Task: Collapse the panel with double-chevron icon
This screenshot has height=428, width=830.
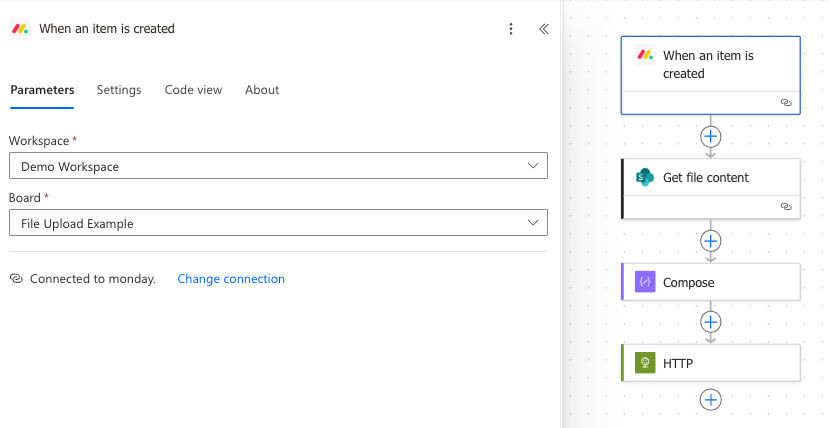Action: pyautogui.click(x=544, y=29)
